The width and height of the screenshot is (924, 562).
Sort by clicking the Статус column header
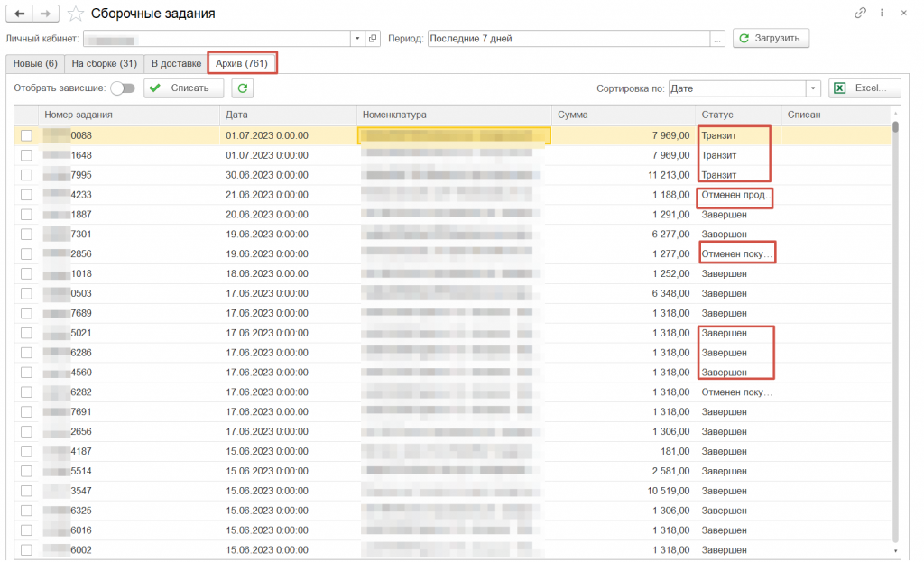click(x=735, y=115)
